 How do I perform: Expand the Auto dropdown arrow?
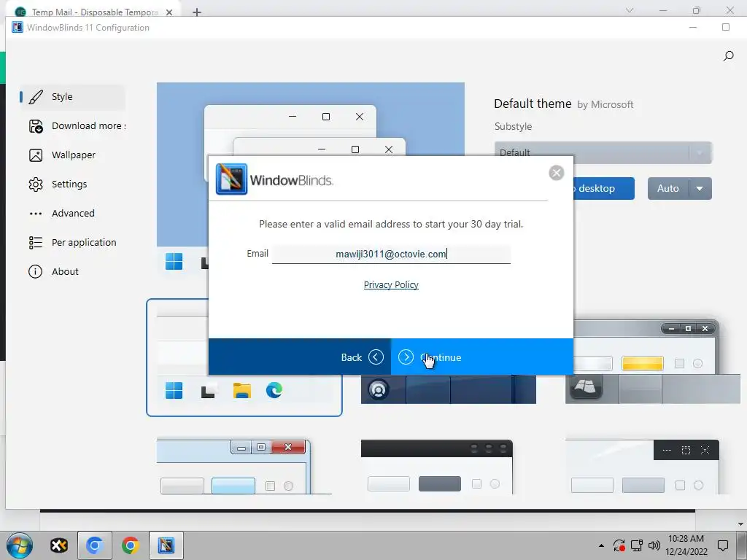[700, 189]
